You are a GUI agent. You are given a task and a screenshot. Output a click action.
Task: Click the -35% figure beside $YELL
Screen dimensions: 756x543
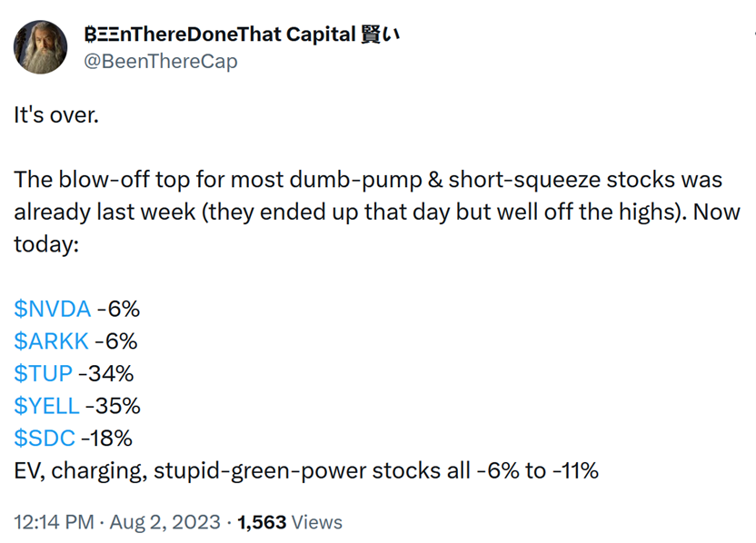(113, 406)
